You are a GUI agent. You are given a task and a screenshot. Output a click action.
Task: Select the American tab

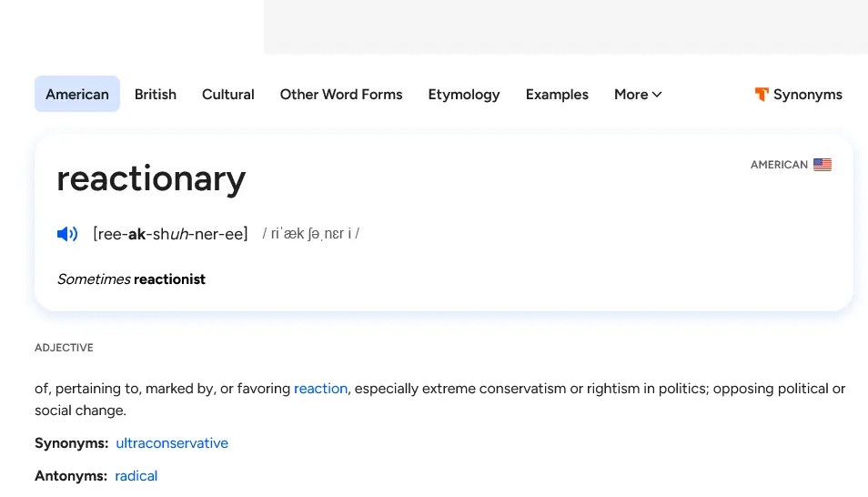(77, 94)
